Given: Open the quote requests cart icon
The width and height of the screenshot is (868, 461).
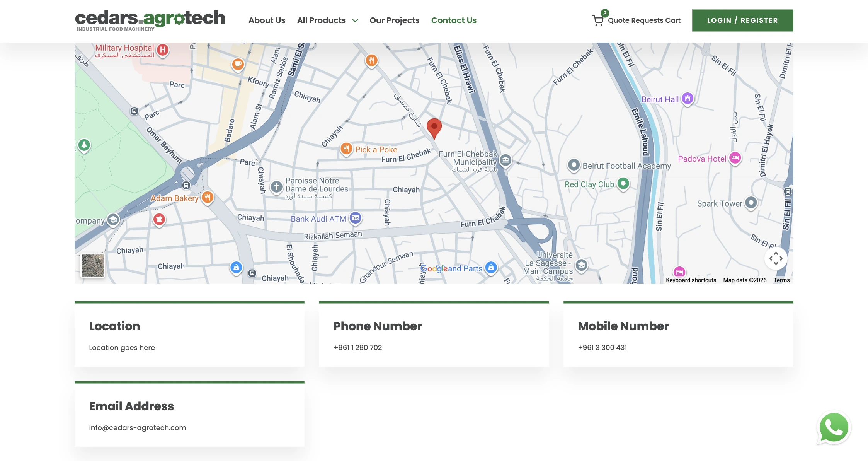Looking at the screenshot, I should point(598,20).
